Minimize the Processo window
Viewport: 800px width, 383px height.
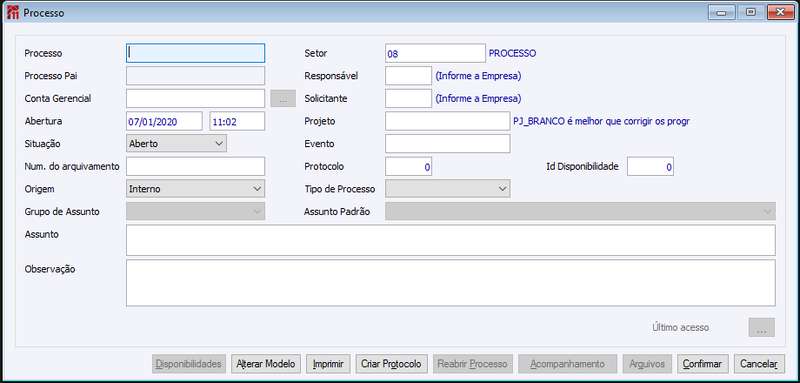[721, 13]
